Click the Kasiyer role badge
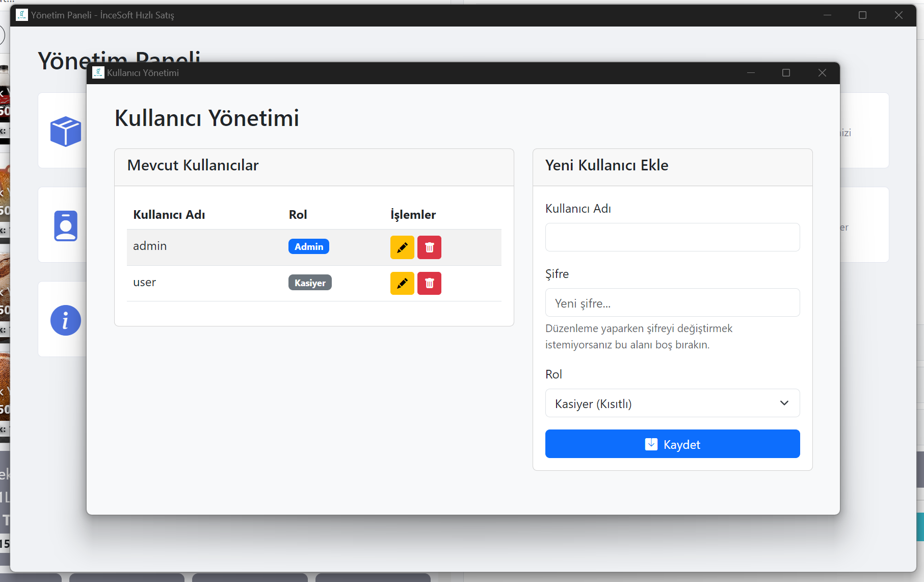The image size is (924, 582). point(310,283)
